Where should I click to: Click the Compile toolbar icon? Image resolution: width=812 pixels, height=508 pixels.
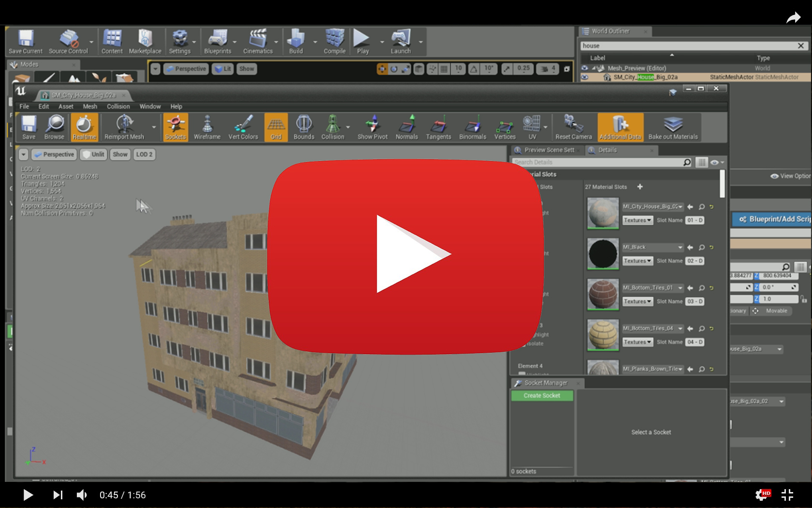[x=334, y=42]
